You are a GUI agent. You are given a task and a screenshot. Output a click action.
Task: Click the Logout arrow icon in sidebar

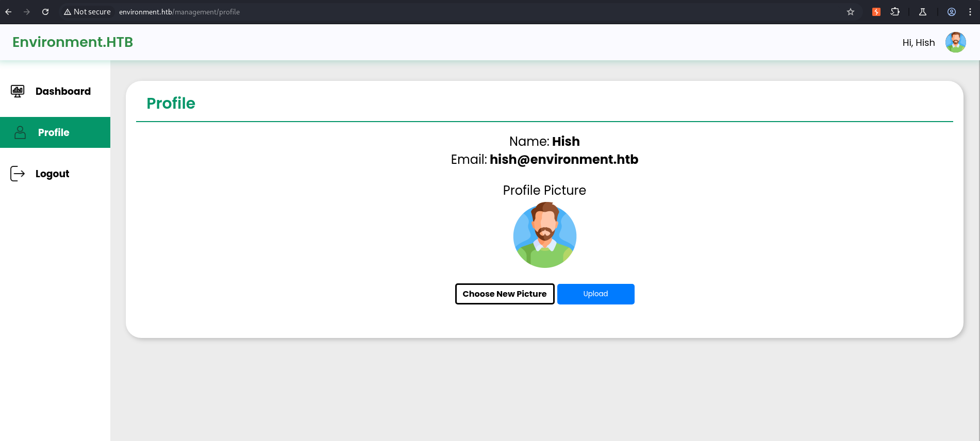[18, 174]
